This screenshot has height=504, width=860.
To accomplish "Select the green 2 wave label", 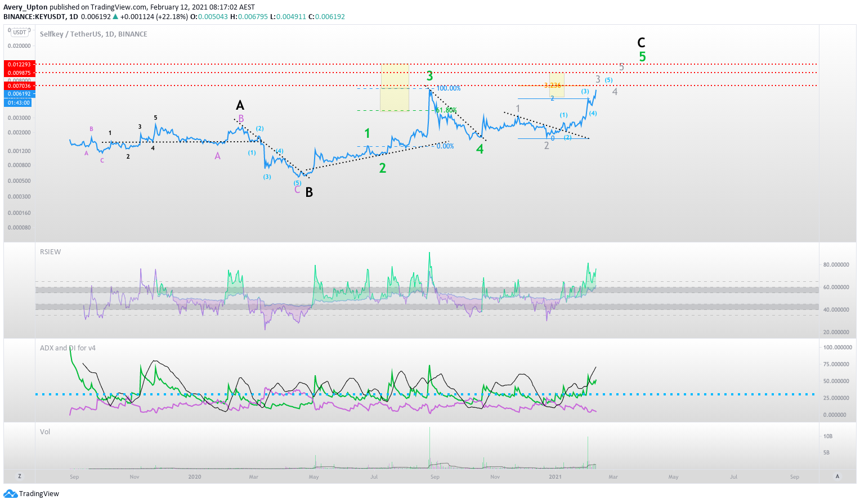I will pos(383,168).
